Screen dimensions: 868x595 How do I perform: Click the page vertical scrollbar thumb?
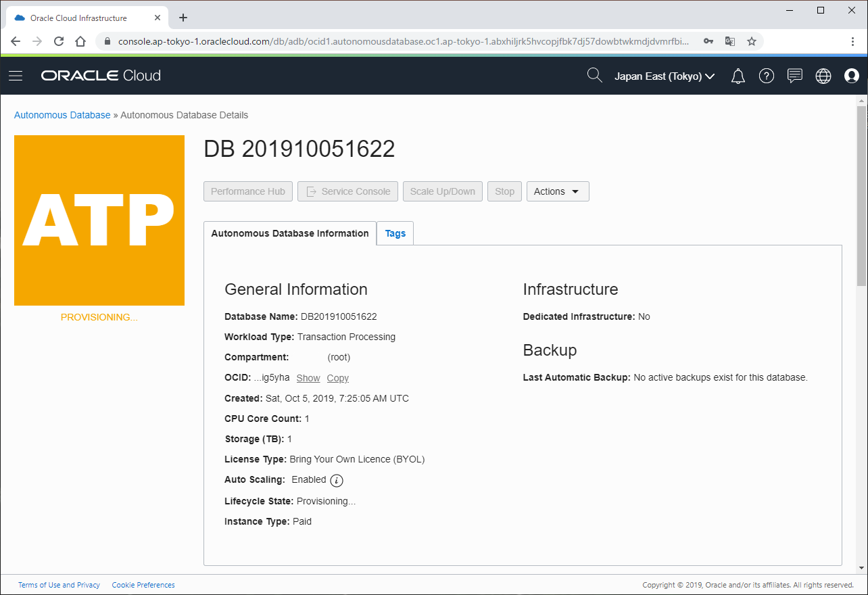861,195
